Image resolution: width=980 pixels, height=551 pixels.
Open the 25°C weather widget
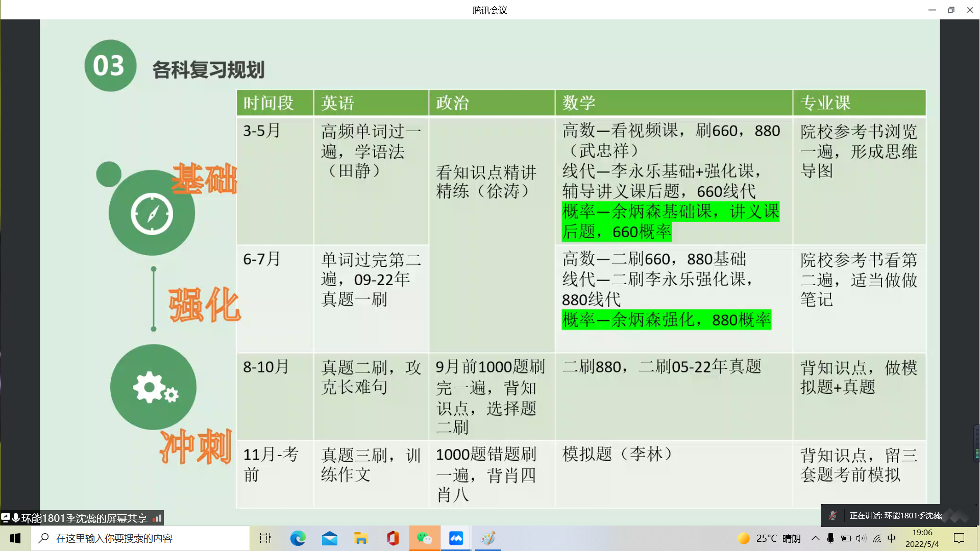coord(769,538)
